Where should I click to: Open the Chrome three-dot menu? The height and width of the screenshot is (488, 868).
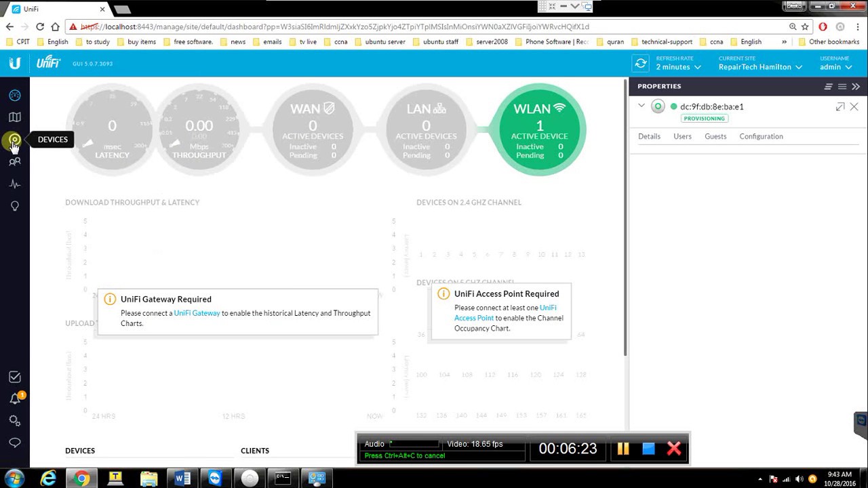[x=857, y=26]
